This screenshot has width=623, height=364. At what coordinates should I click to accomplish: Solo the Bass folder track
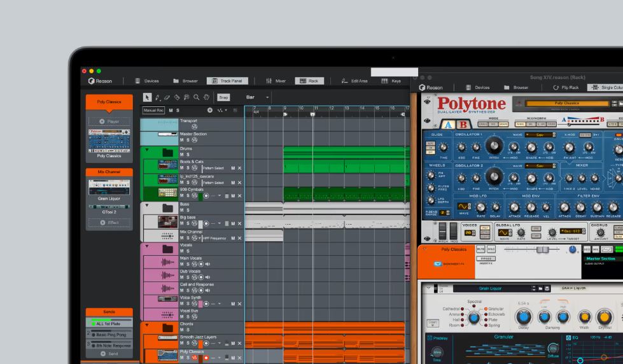[188, 210]
